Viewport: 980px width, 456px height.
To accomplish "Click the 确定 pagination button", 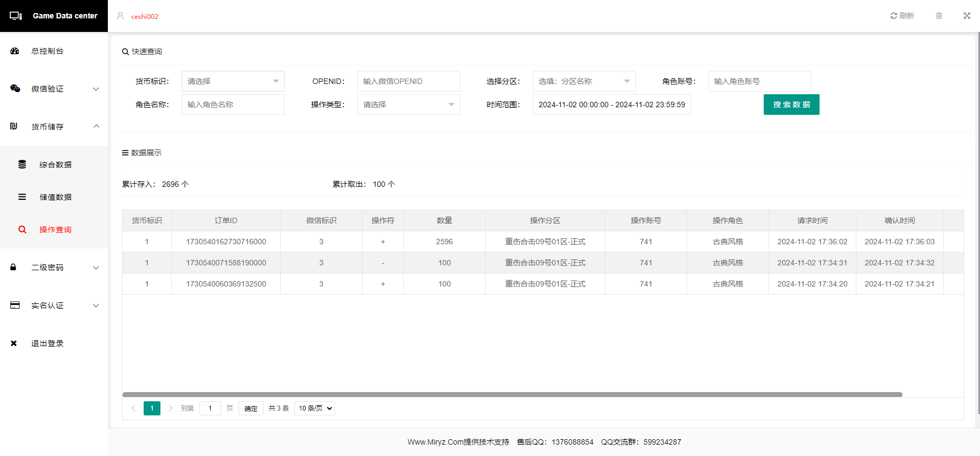I will tap(250, 408).
